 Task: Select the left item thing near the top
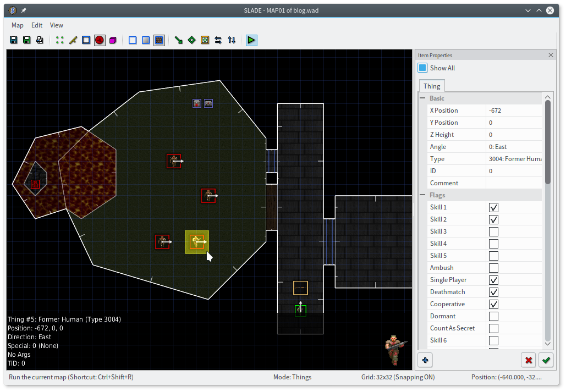[x=197, y=103]
